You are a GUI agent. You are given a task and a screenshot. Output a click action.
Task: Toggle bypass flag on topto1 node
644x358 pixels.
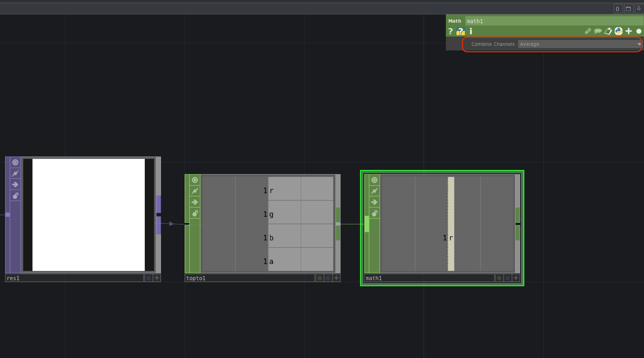195,191
